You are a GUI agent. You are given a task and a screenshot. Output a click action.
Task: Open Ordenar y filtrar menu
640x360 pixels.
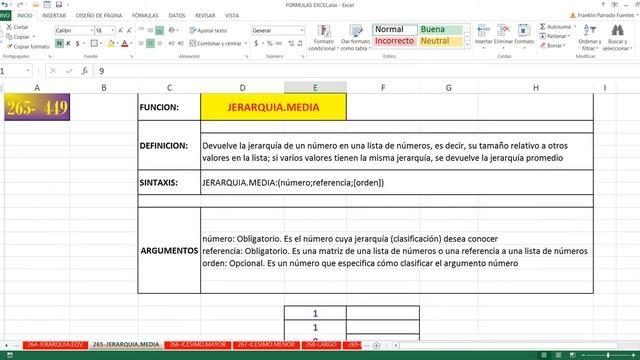click(x=589, y=37)
